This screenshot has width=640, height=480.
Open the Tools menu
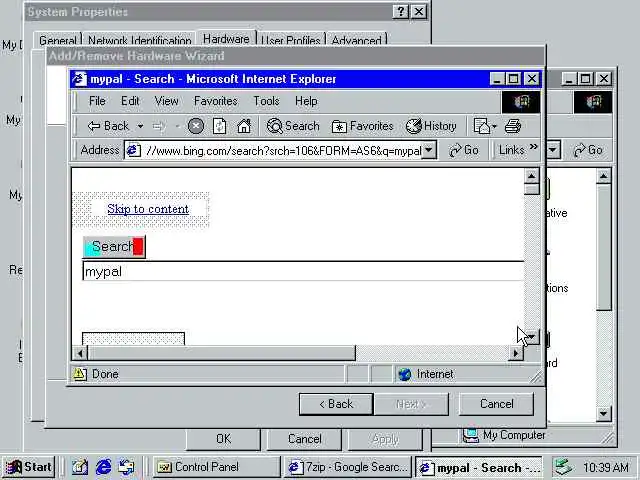tap(266, 101)
